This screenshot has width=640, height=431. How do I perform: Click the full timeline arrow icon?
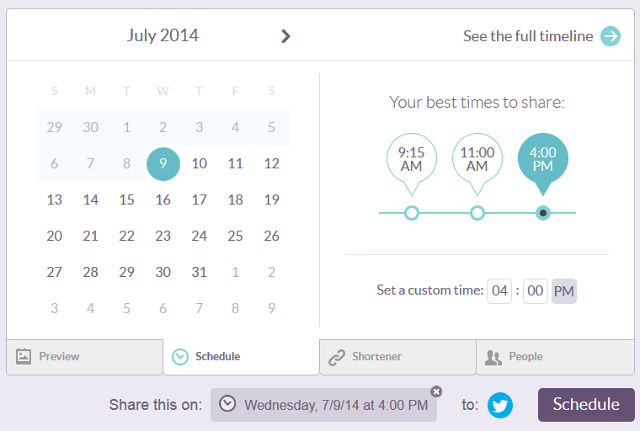pyautogui.click(x=610, y=36)
